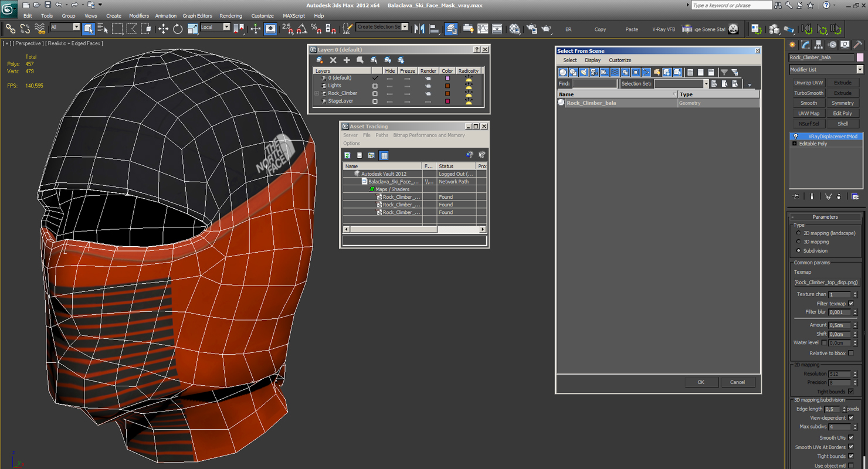Viewport: 868px width, 469px height.
Task: Select the Select and Move tool
Action: pos(163,29)
